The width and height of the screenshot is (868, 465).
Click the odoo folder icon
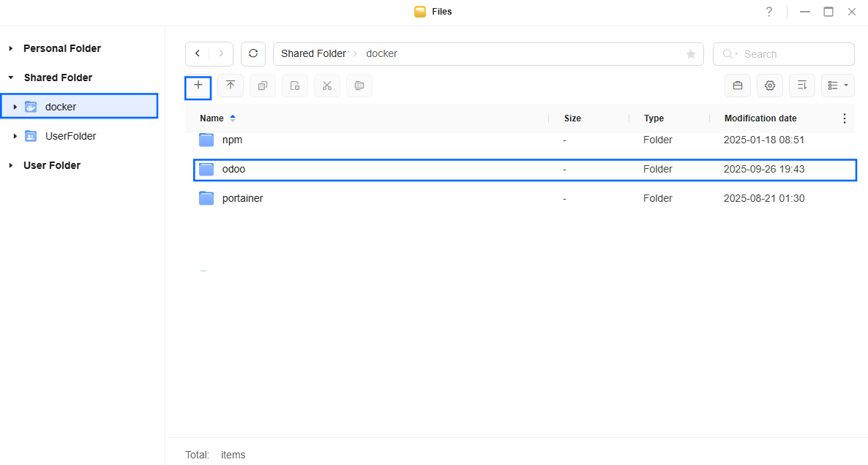[206, 169]
